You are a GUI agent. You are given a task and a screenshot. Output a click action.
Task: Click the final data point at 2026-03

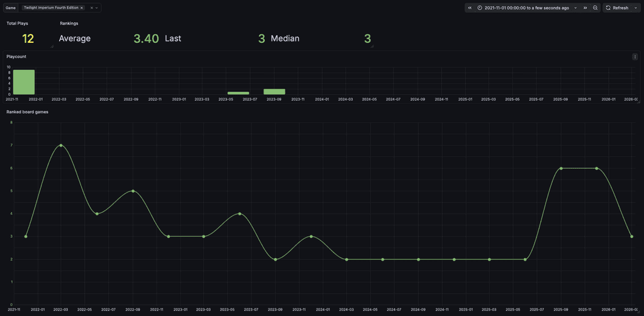631,236
